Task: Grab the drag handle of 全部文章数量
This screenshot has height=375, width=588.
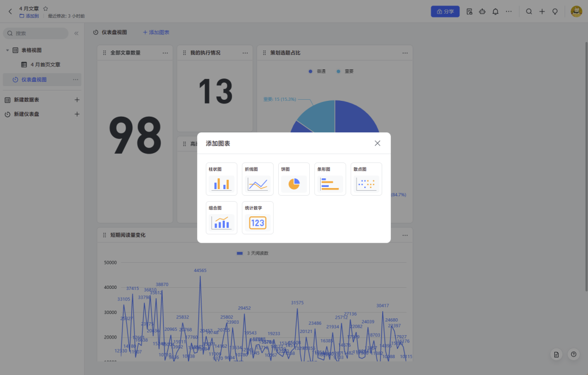Action: (x=104, y=53)
